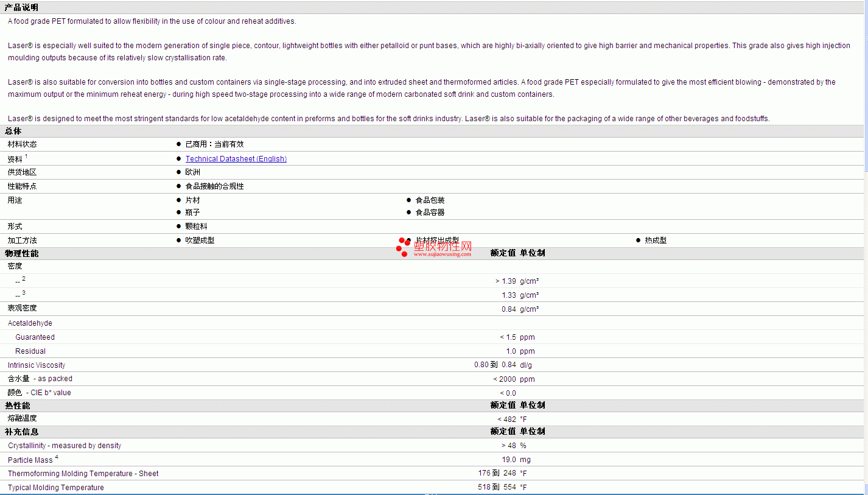
Task: Click the 19.0 mg particle mass value
Action: coord(517,460)
